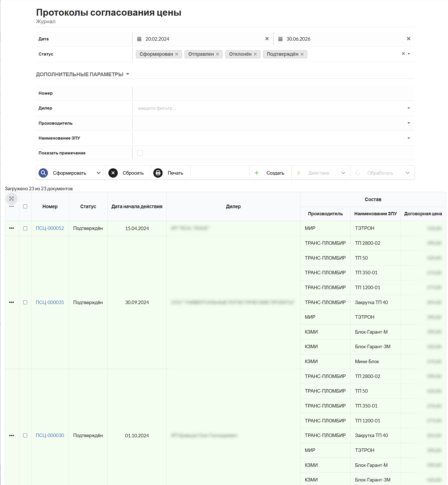
Task: Click the green plus Создать icon
Action: coord(257,173)
